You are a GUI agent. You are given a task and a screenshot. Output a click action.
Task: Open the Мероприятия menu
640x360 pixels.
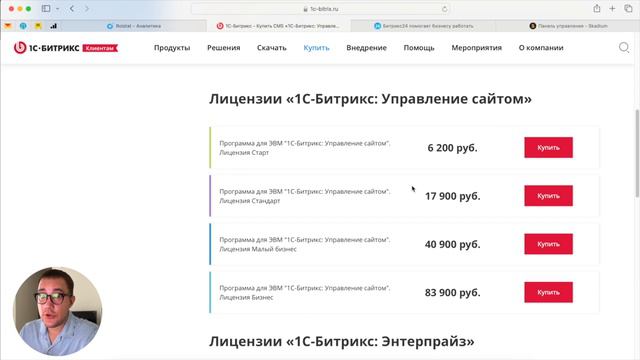coord(476,48)
